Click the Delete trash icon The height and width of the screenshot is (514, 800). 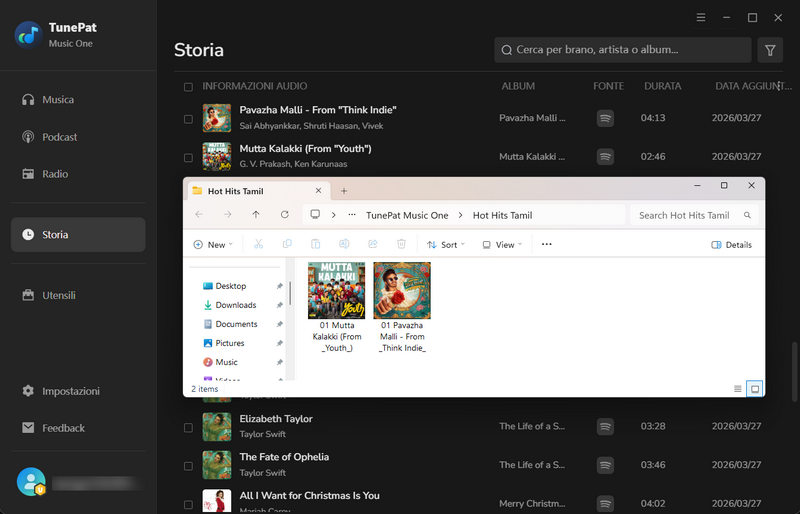click(402, 244)
